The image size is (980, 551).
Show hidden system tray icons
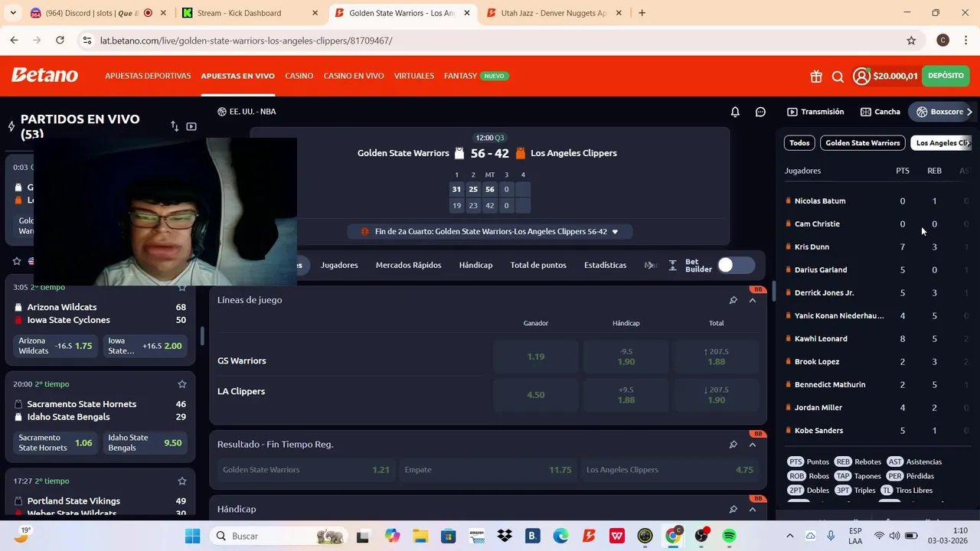click(x=790, y=536)
